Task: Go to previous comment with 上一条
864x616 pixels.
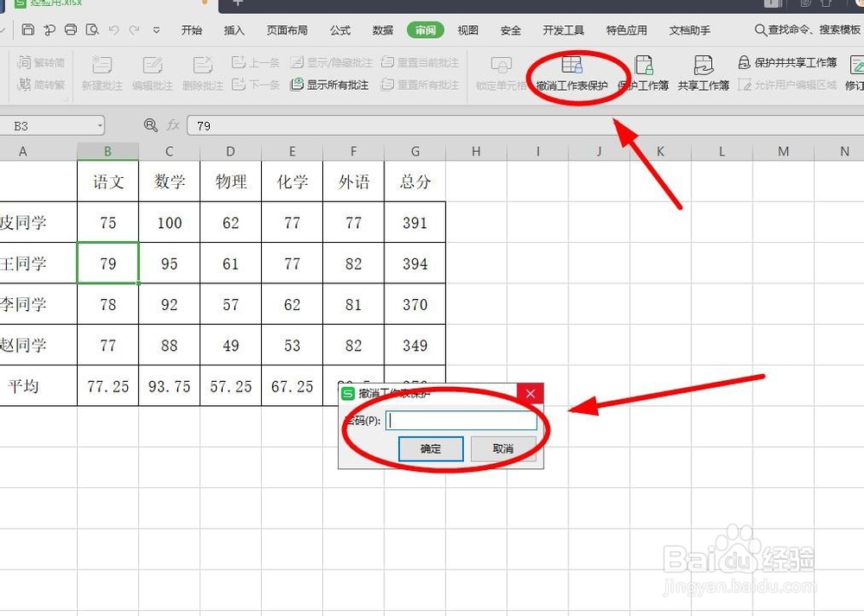Action: point(256,62)
